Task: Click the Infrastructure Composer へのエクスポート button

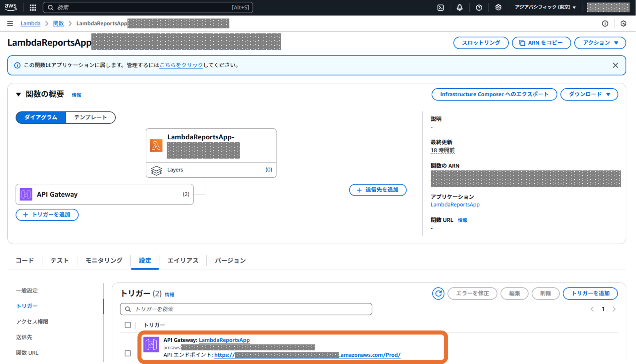Action: [x=494, y=94]
